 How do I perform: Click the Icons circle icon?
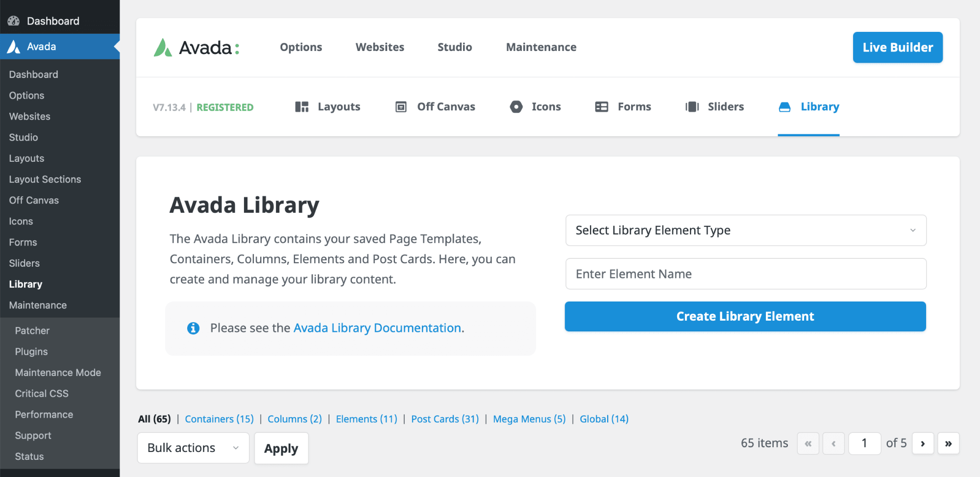coord(516,107)
